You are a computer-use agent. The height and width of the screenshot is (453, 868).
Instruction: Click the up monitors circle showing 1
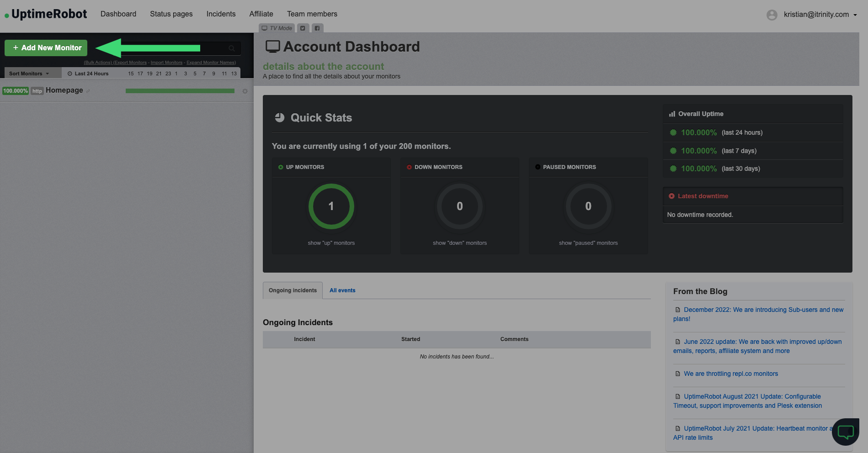click(x=331, y=206)
